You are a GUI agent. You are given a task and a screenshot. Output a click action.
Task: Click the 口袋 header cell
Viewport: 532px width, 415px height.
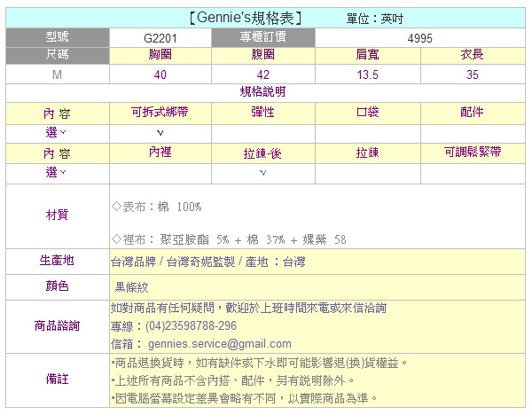(x=367, y=113)
